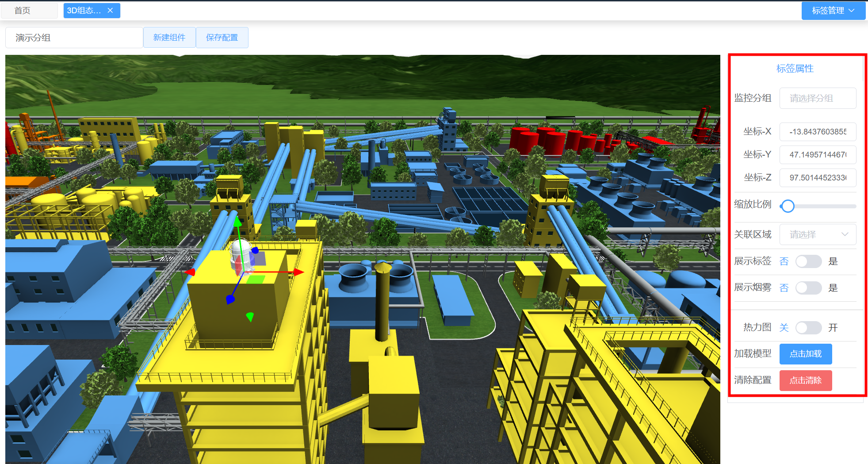Open the 监控分组 group selector
The width and height of the screenshot is (868, 464).
tap(817, 98)
